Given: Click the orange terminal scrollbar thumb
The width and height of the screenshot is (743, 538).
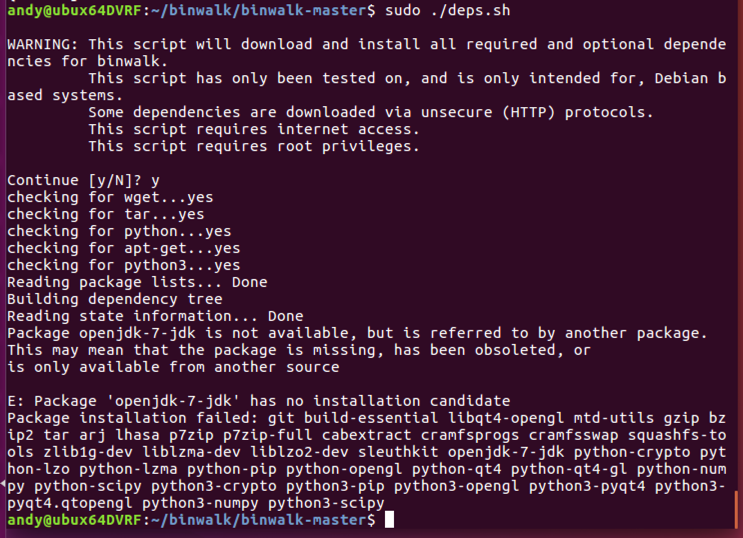Looking at the screenshot, I should click(736, 509).
